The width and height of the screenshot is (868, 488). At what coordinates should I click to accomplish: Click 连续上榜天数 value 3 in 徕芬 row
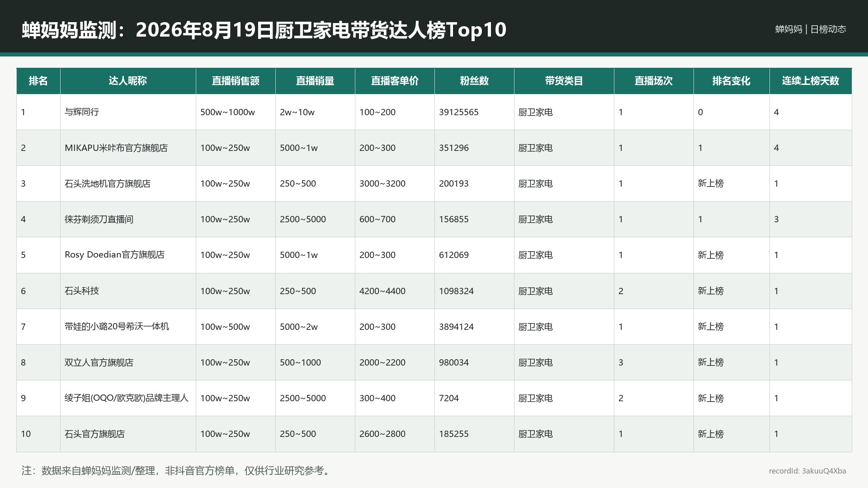(776, 219)
